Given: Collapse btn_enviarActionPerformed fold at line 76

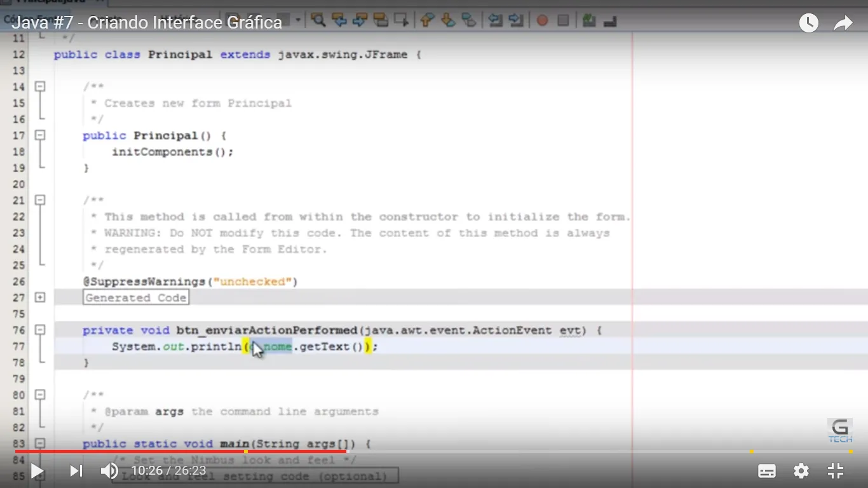Looking at the screenshot, I should pos(40,330).
